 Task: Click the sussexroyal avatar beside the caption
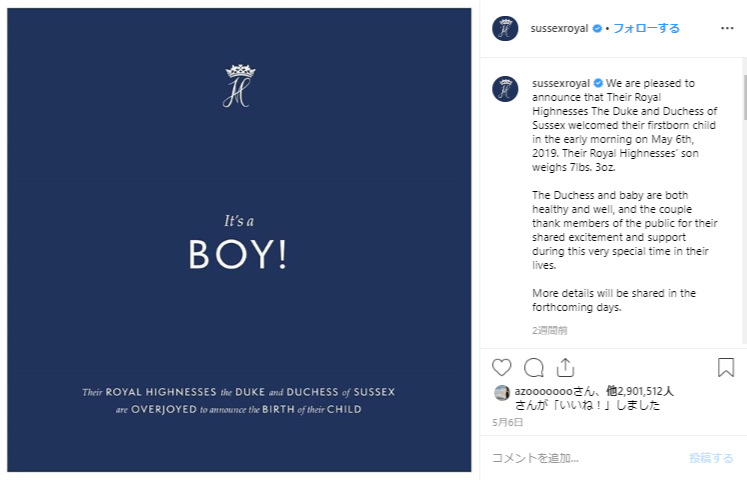505,88
